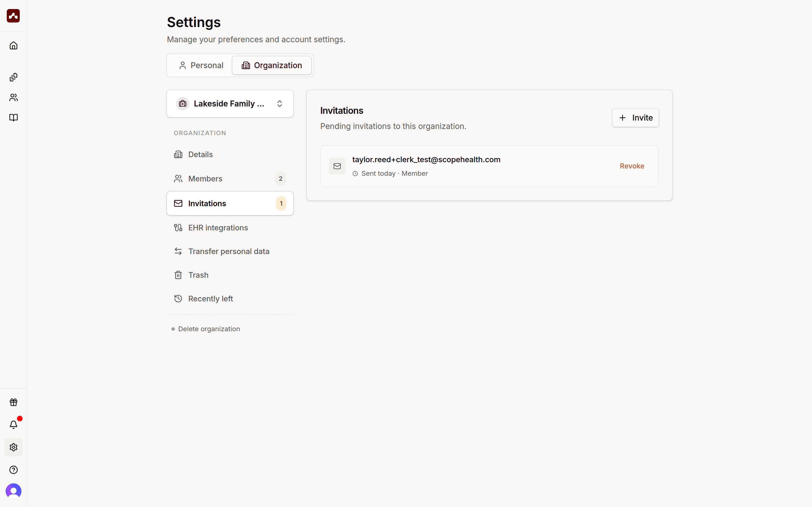This screenshot has width=812, height=507.
Task: Open the help question mark icon
Action: [14, 470]
